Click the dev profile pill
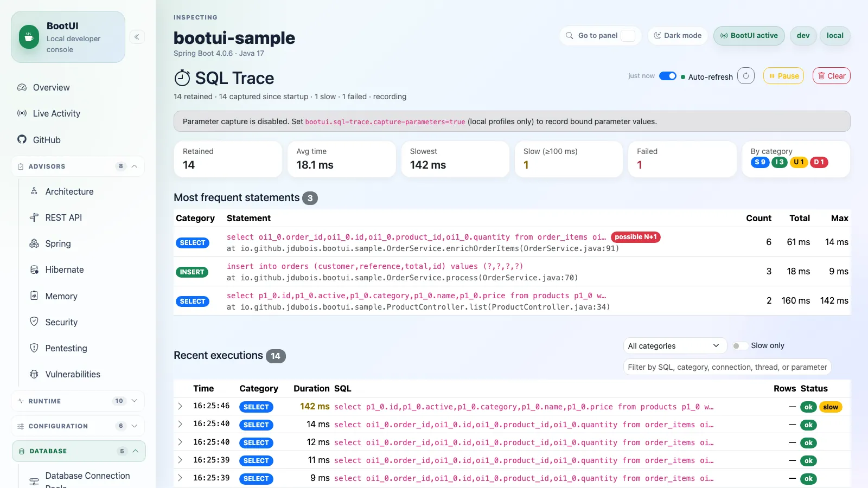 tap(803, 36)
